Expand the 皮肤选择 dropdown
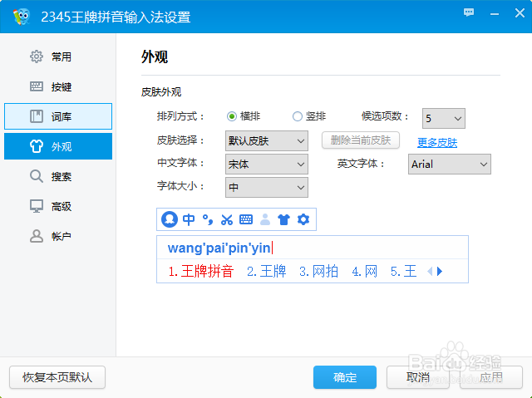Screen dimensions: 532x398 (x=267, y=140)
